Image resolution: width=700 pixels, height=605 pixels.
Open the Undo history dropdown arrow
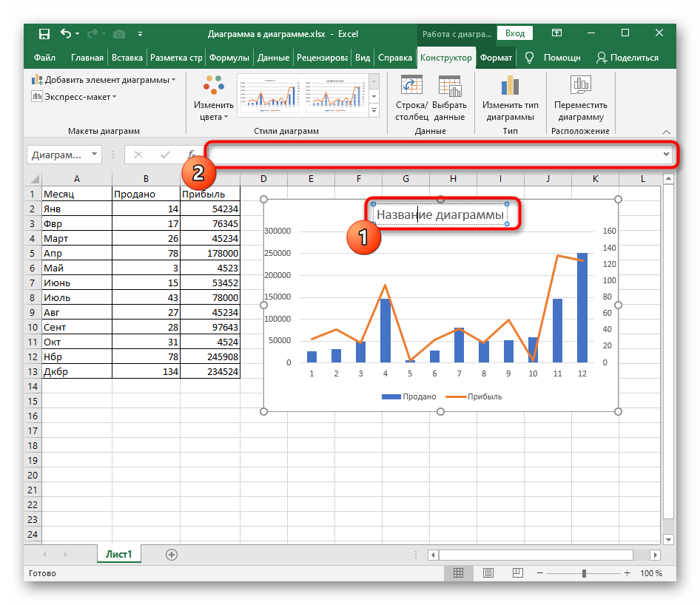(77, 34)
